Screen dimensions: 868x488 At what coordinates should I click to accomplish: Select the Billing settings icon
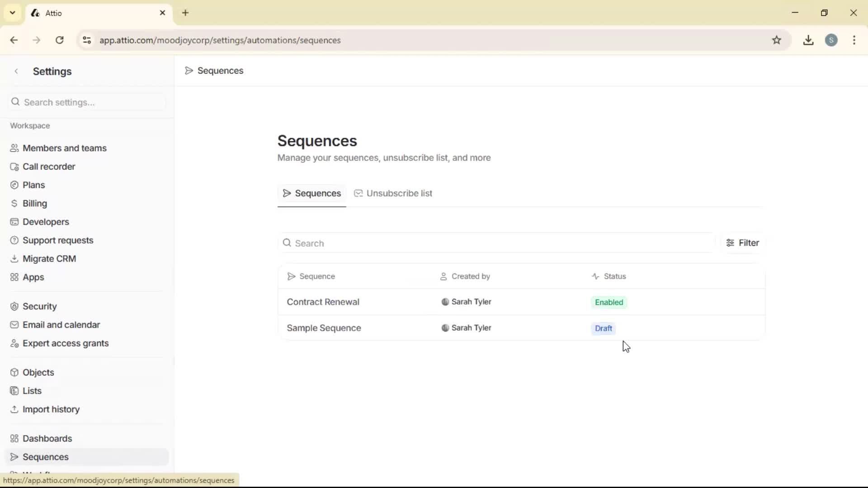tap(14, 203)
